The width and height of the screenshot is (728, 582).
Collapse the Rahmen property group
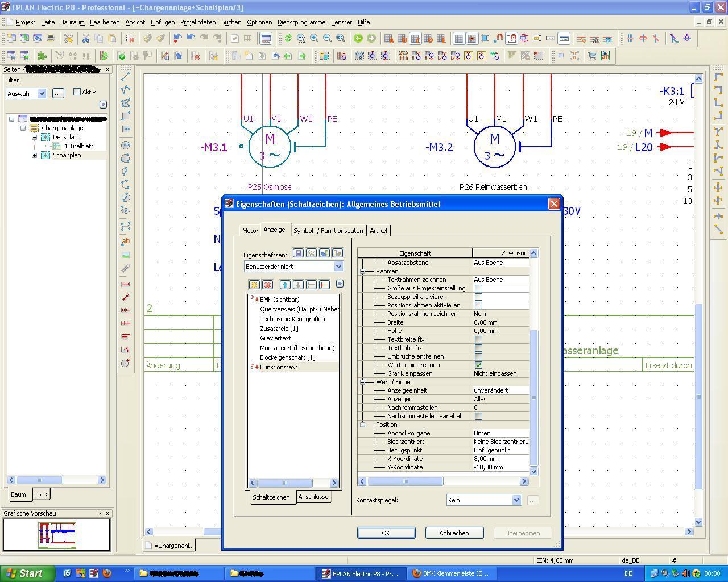click(362, 271)
